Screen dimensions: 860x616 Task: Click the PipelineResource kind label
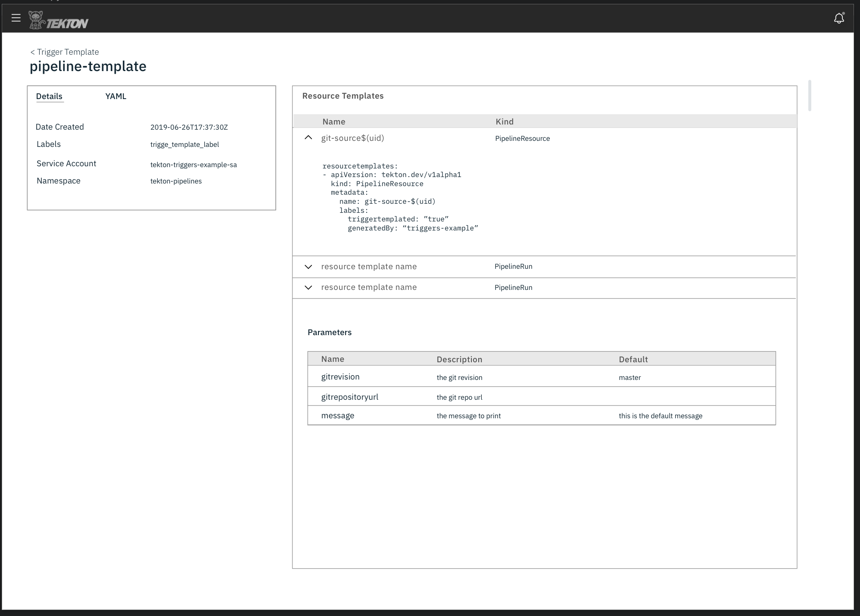point(522,138)
